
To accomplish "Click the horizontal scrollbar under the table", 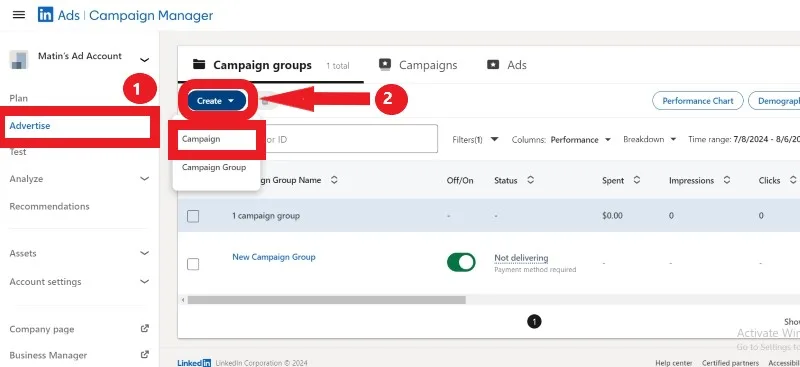I will (x=327, y=300).
